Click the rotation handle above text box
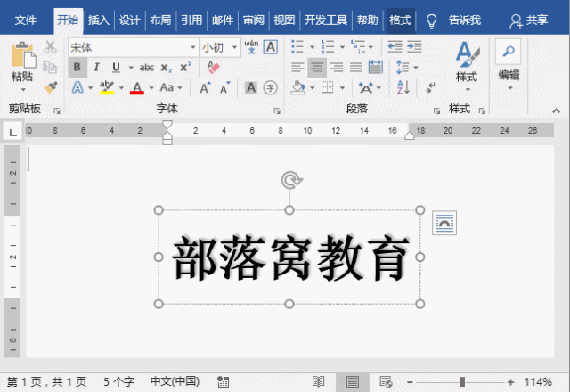Screen dimensions: 570x392 click(291, 180)
